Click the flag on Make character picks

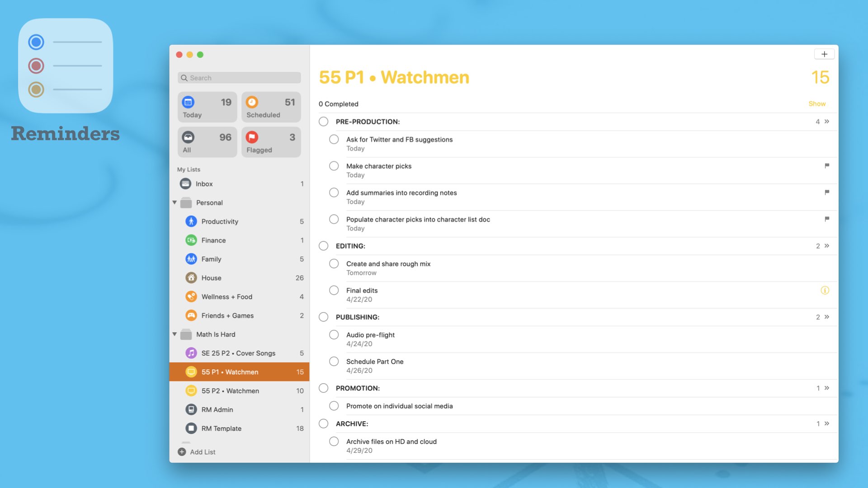(827, 166)
